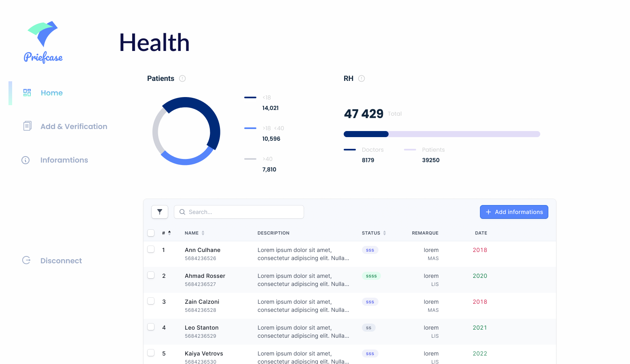Image resolution: width=630 pixels, height=364 pixels.
Task: Go to Home in sidebar
Action: tap(52, 93)
